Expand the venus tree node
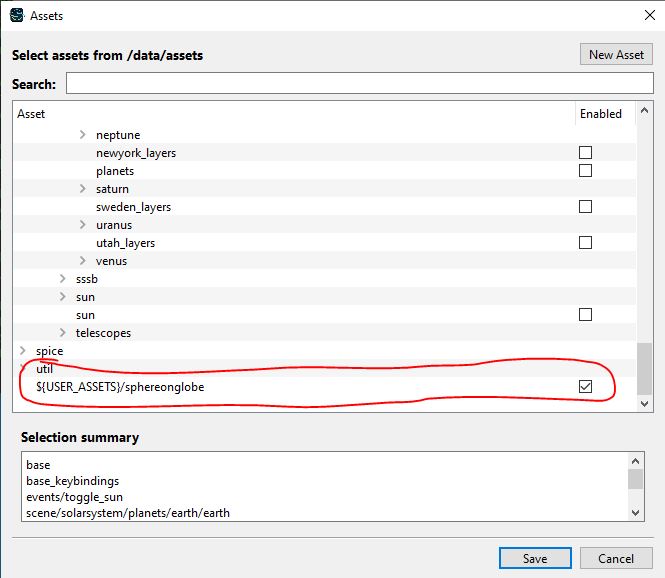 coord(83,261)
